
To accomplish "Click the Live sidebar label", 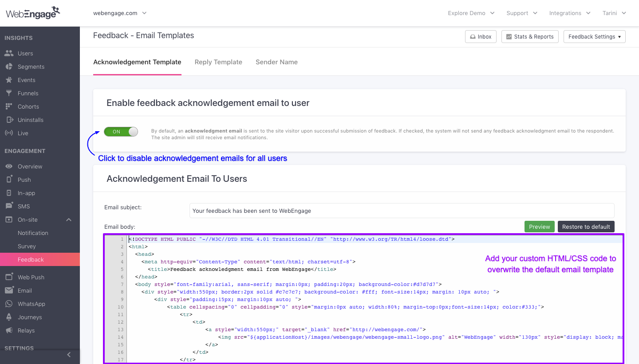I will point(23,133).
